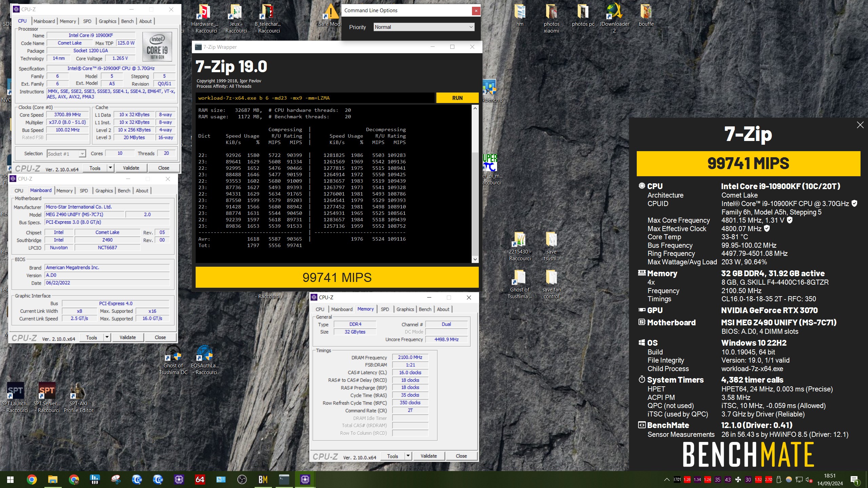Click the 'Intel Core i9 10900KF' name field
The height and width of the screenshot is (488, 868).
coord(91,35)
